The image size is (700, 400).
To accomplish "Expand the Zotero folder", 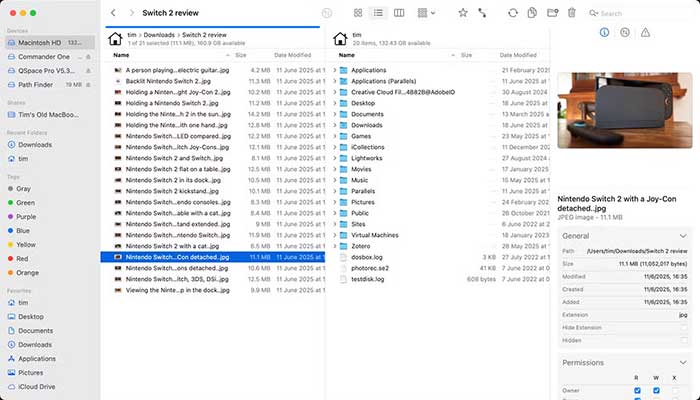I will pos(335,246).
